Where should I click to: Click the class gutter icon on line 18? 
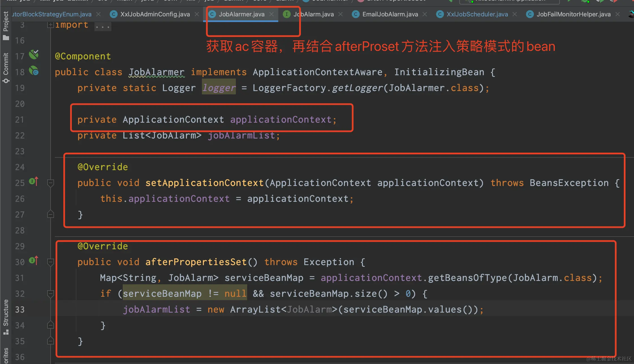tap(34, 71)
